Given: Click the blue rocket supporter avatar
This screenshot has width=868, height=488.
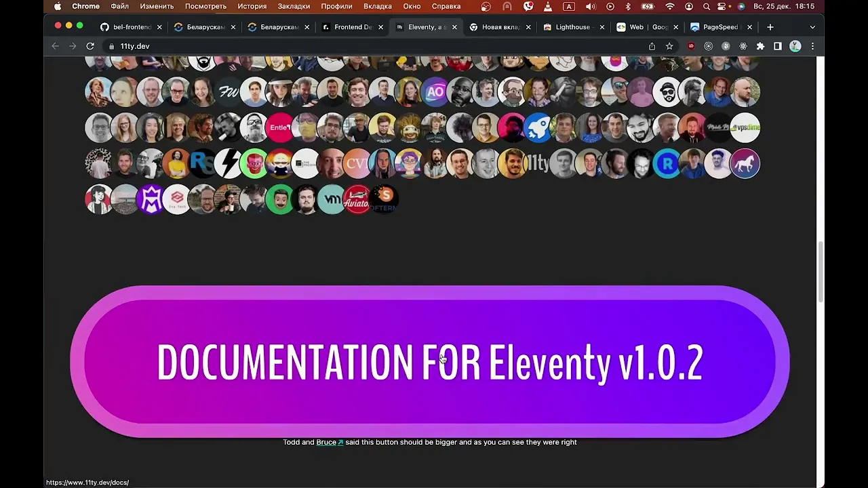Looking at the screenshot, I should (x=538, y=127).
